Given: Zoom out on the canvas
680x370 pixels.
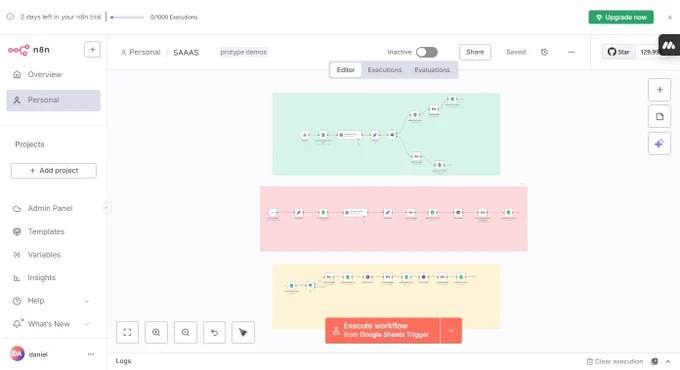Looking at the screenshot, I should [x=185, y=332].
